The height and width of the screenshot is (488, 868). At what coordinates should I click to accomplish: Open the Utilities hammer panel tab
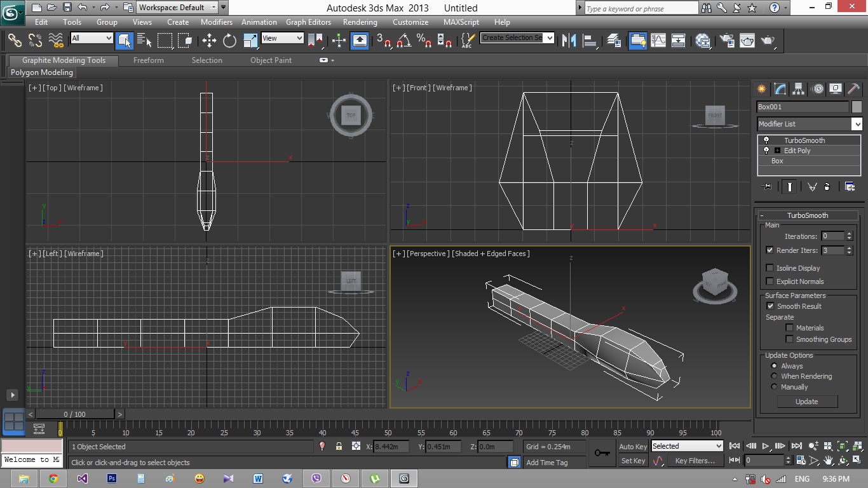point(854,89)
